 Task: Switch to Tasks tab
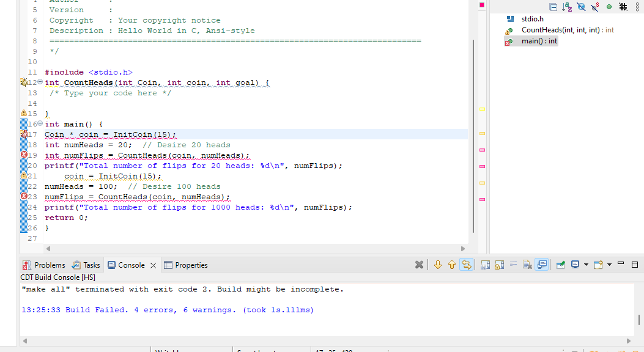tap(86, 265)
